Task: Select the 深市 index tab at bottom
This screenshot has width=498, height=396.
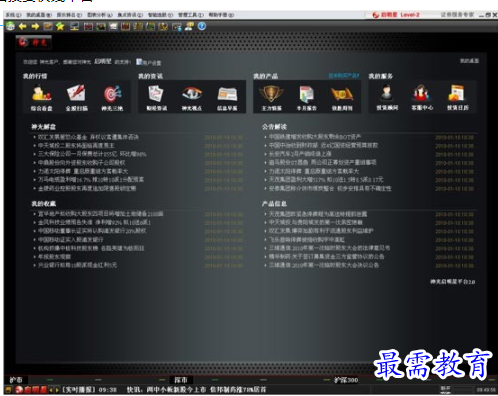Action: [181, 380]
